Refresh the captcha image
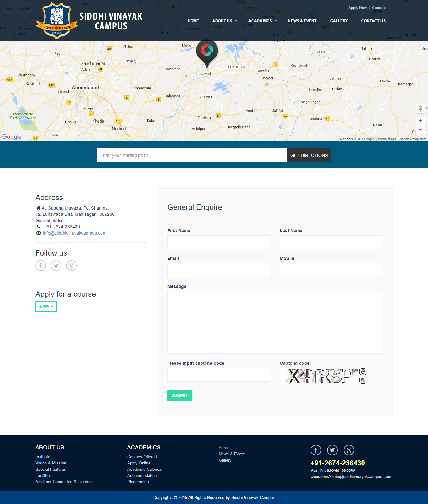Screen dimensions: 428x504 point(363,372)
